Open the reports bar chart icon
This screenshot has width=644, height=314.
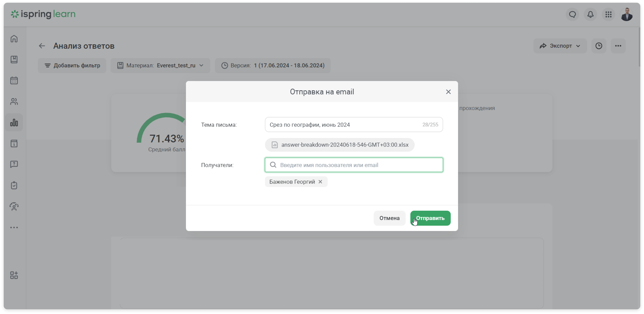point(14,122)
